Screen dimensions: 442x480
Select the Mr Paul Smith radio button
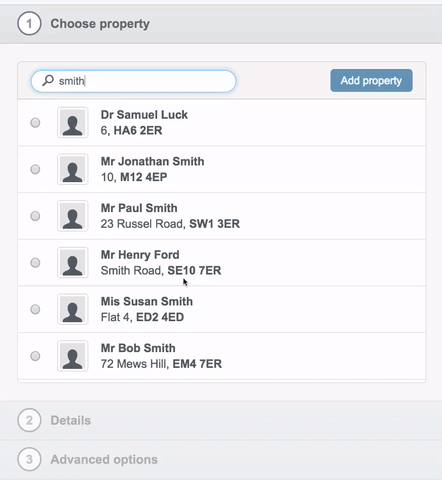pos(35,216)
